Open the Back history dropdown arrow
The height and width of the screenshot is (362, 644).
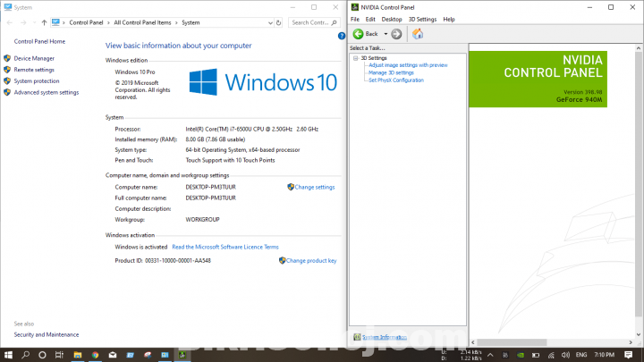[386, 34]
